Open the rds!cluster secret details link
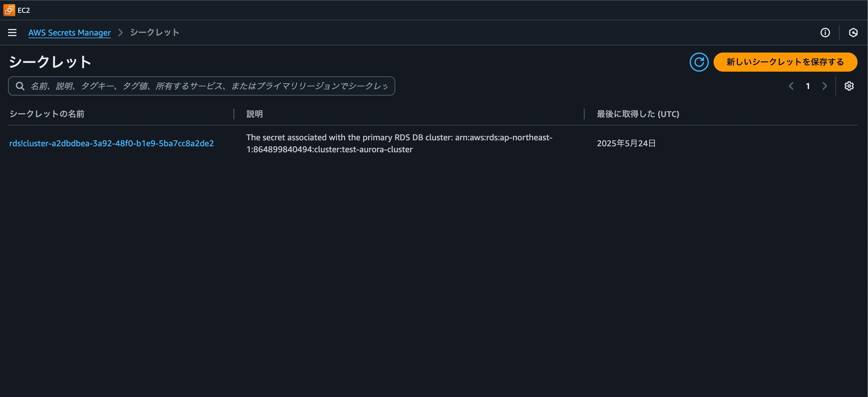The width and height of the screenshot is (868, 397). (x=111, y=143)
